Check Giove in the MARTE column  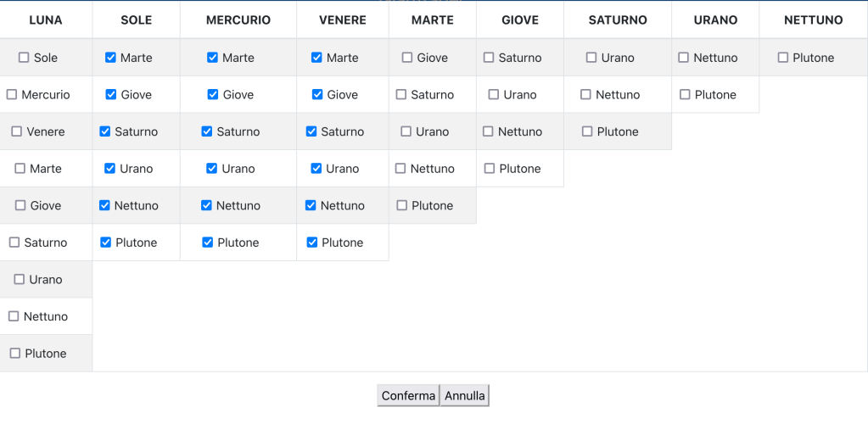[407, 58]
